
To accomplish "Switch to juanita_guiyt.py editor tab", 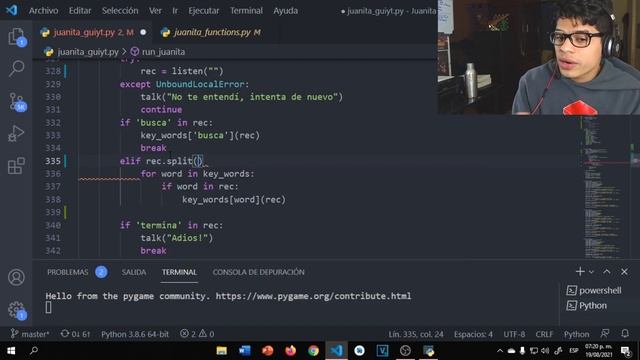I will click(x=93, y=32).
